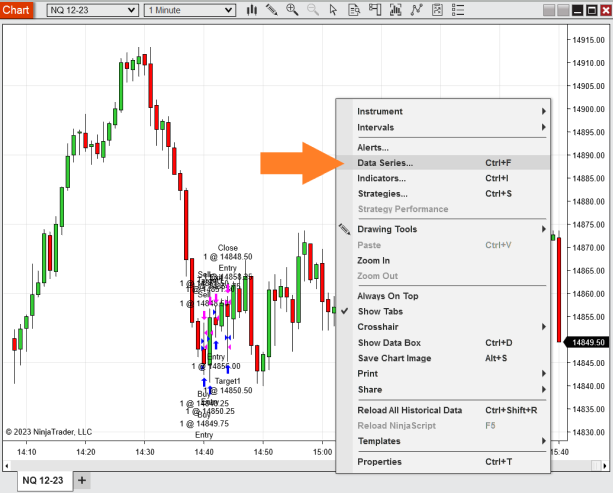Expand the Templates submenu
613x493 pixels.
(x=444, y=441)
